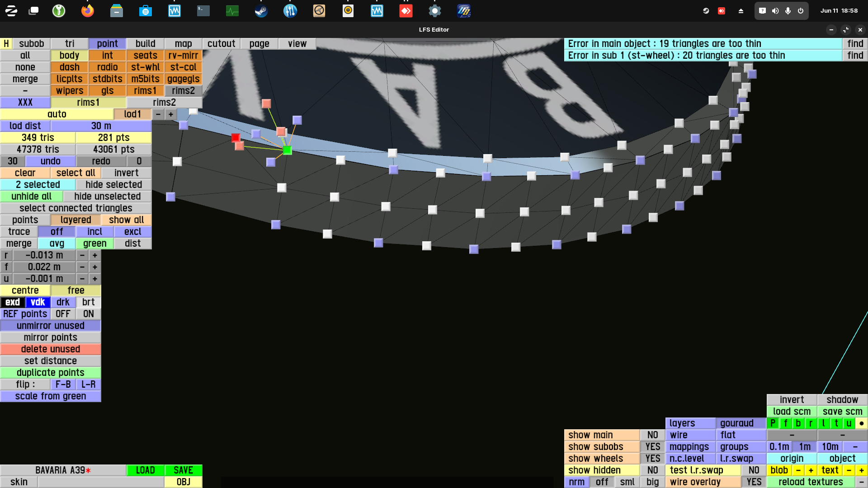
Task: Click the system monitor taskbar icon
Action: 232,11
